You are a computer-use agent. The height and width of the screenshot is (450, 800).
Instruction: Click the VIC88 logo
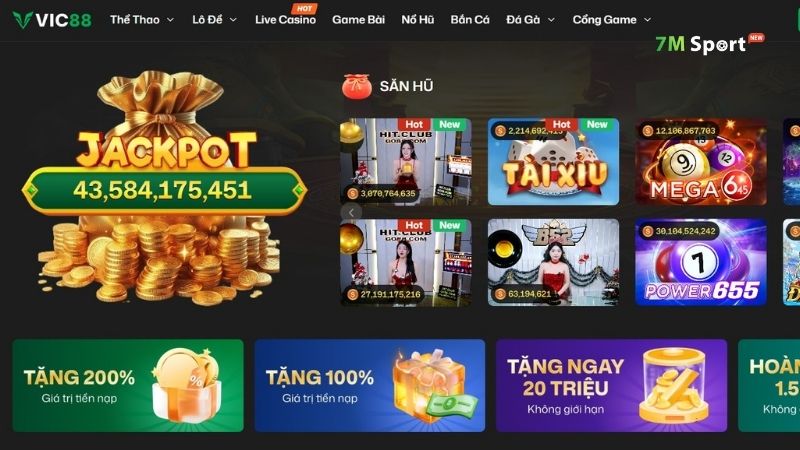[x=52, y=20]
